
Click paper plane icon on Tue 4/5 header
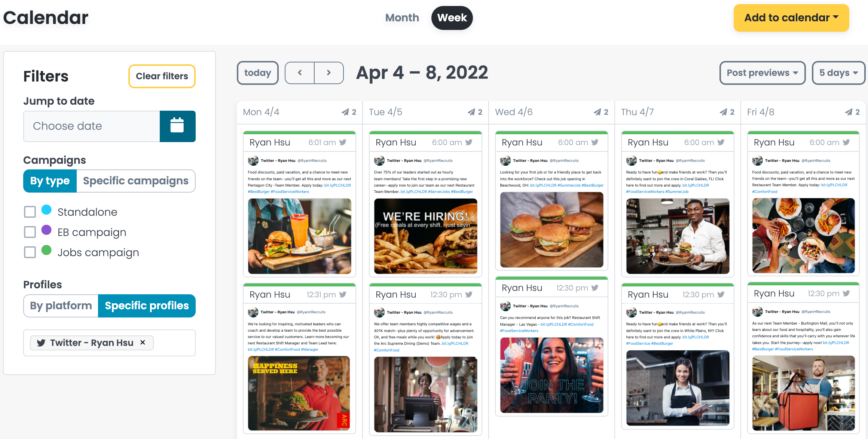(x=471, y=112)
